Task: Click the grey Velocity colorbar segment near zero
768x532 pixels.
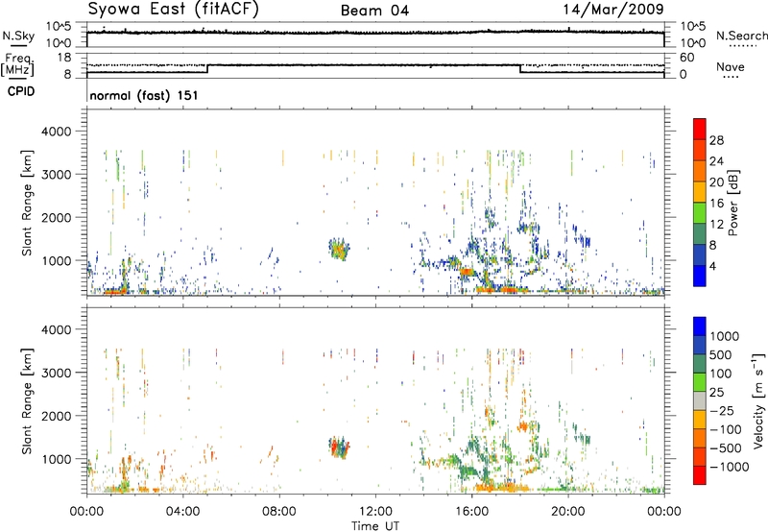Action: click(700, 400)
